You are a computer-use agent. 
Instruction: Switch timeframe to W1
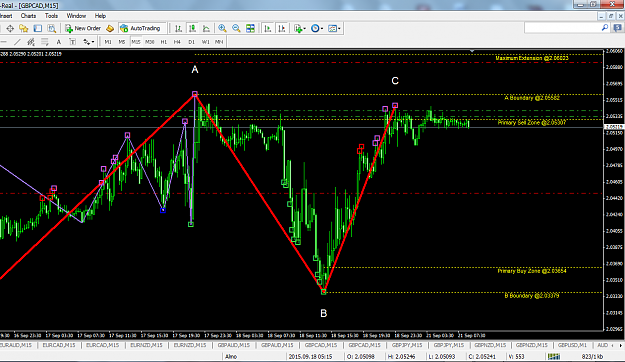[x=205, y=42]
